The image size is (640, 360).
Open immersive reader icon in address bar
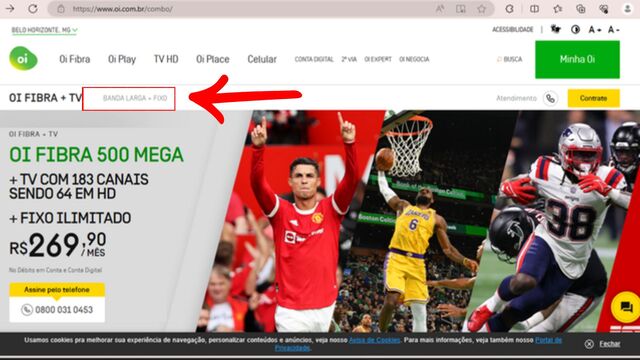(x=461, y=9)
